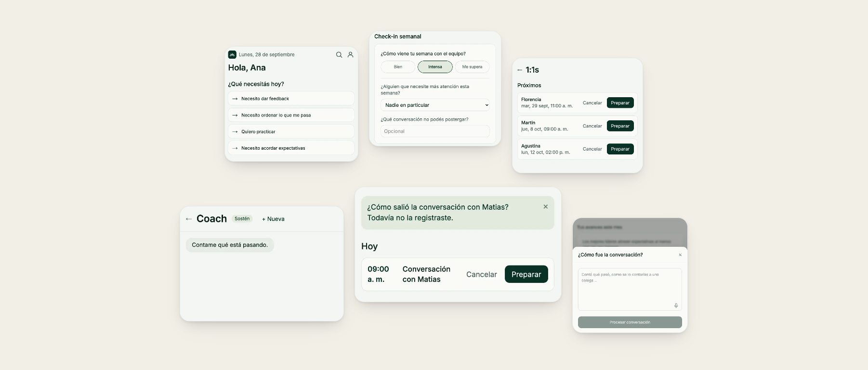Viewport: 868px width, 370px height.
Task: Open the user profile icon
Action: [351, 55]
